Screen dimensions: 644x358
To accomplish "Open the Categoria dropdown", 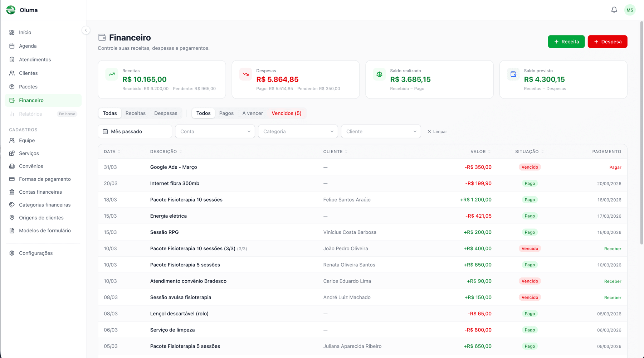I will point(298,131).
